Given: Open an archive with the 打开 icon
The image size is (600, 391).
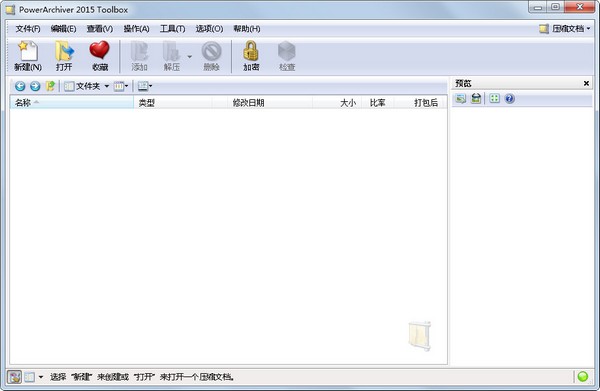Looking at the screenshot, I should [x=64, y=56].
